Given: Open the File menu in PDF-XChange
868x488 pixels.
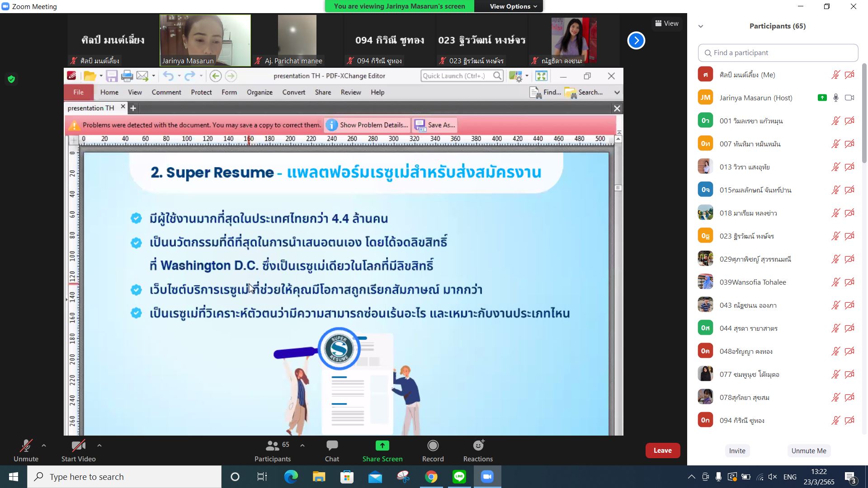Looking at the screenshot, I should point(79,92).
